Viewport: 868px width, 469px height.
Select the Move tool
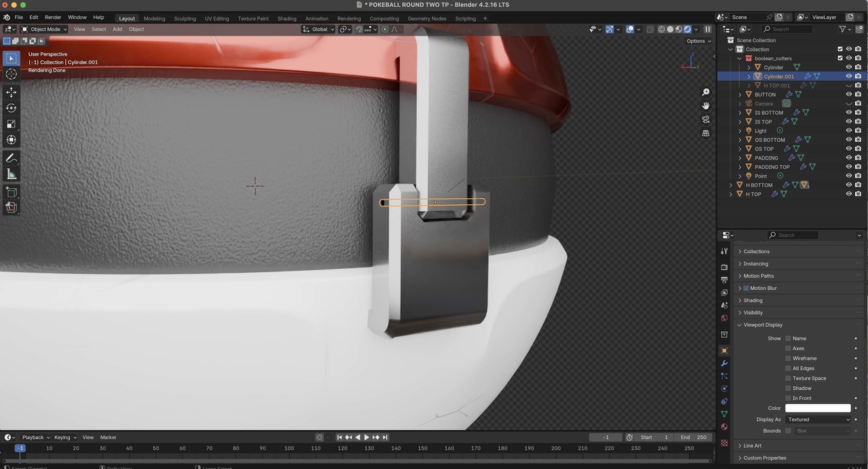12,92
